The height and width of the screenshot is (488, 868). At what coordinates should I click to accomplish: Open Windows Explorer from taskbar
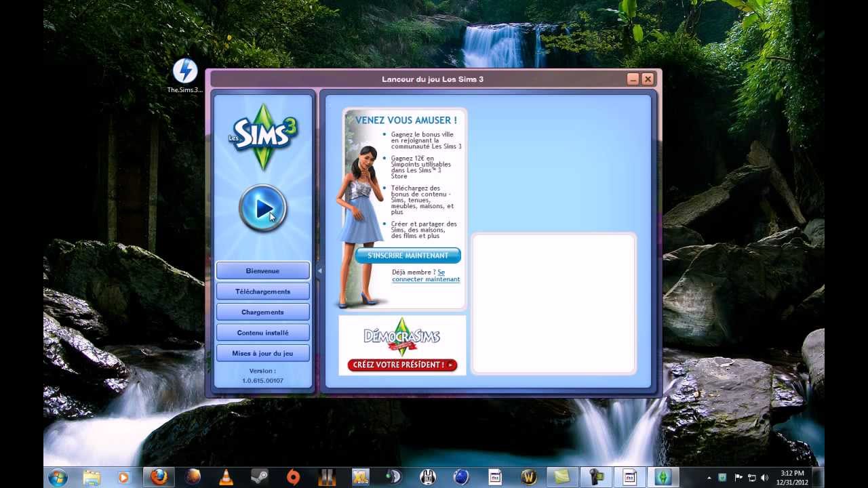pyautogui.click(x=92, y=477)
